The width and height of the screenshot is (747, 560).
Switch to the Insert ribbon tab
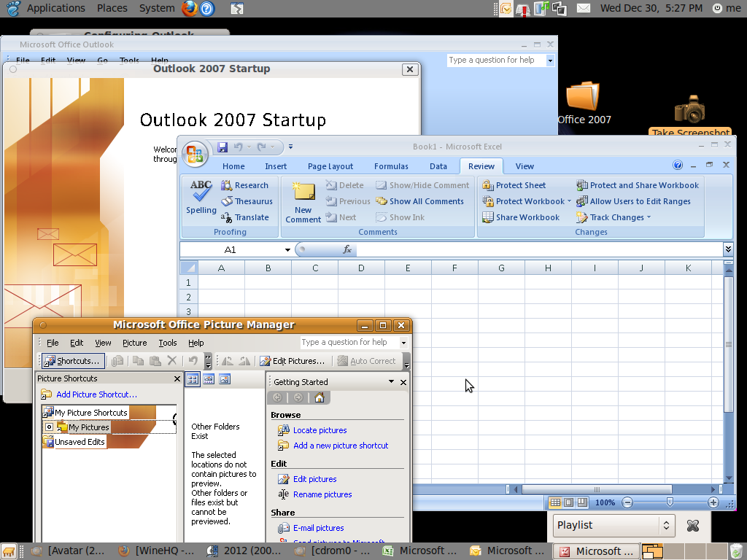[276, 166]
